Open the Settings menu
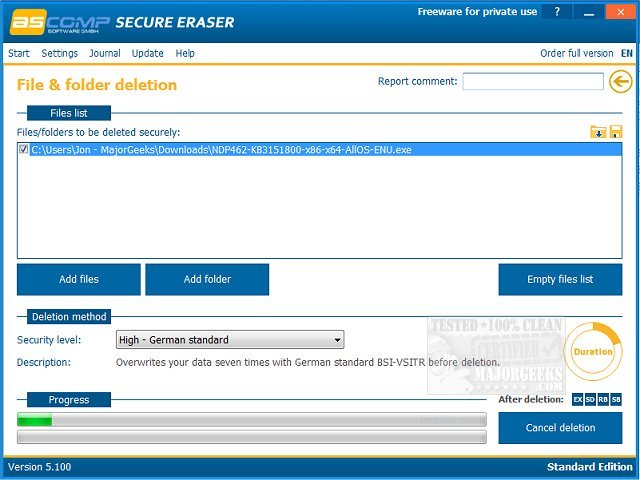Screen dimensions: 640x480 coord(60,53)
